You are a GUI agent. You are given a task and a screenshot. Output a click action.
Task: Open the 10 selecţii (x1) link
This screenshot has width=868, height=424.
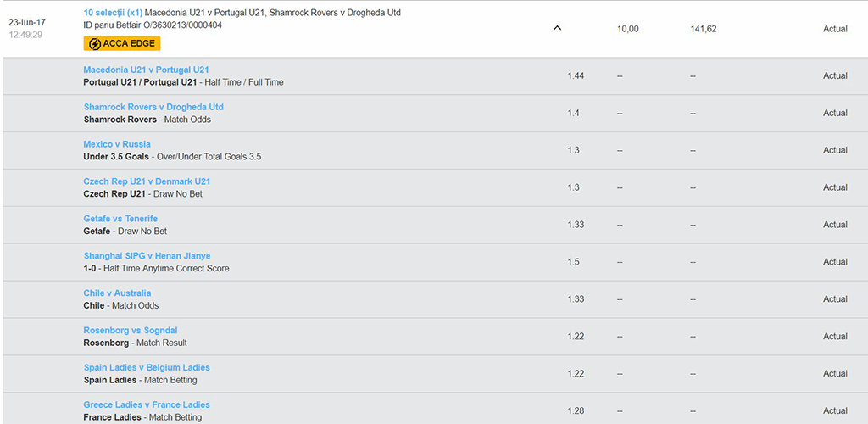click(113, 12)
